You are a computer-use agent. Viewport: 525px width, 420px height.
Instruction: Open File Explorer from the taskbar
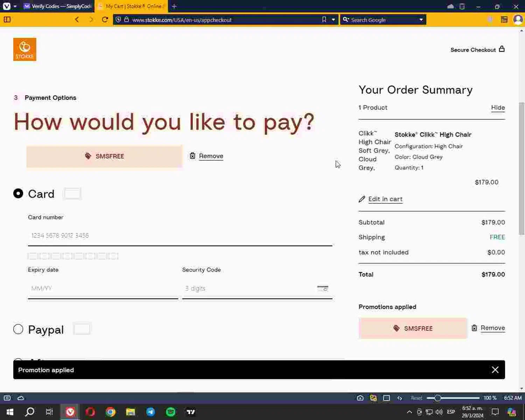click(131, 412)
